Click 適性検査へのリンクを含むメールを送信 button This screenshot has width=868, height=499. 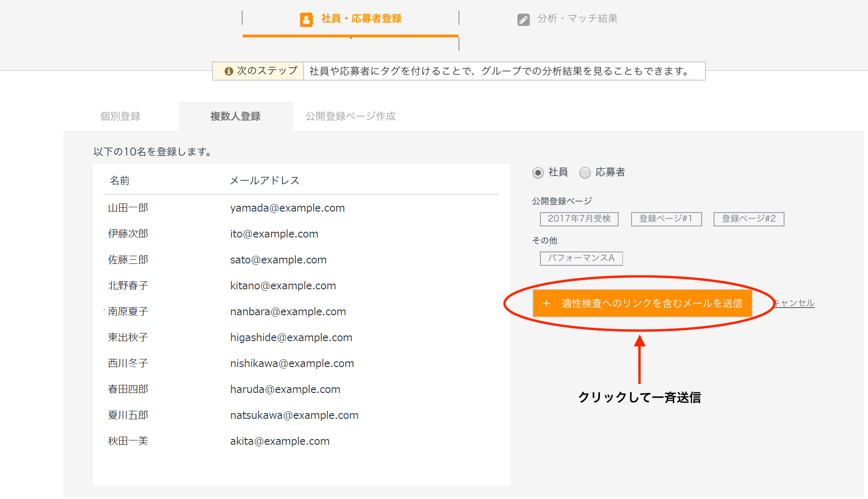click(643, 303)
